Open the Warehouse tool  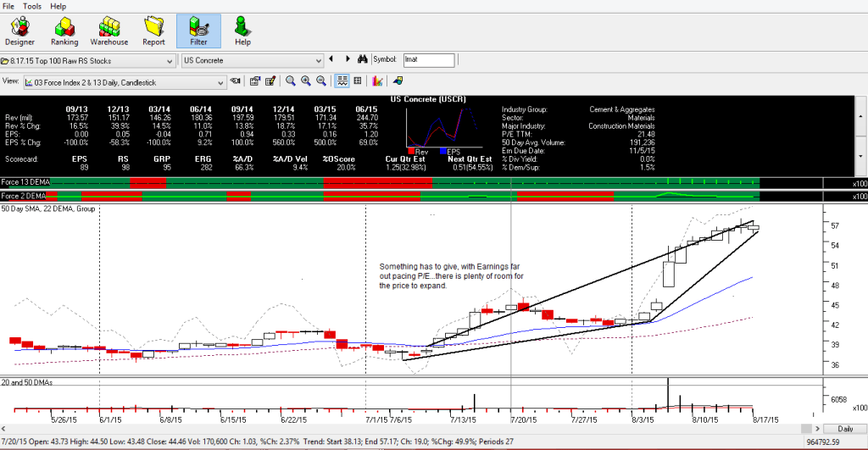pos(109,31)
